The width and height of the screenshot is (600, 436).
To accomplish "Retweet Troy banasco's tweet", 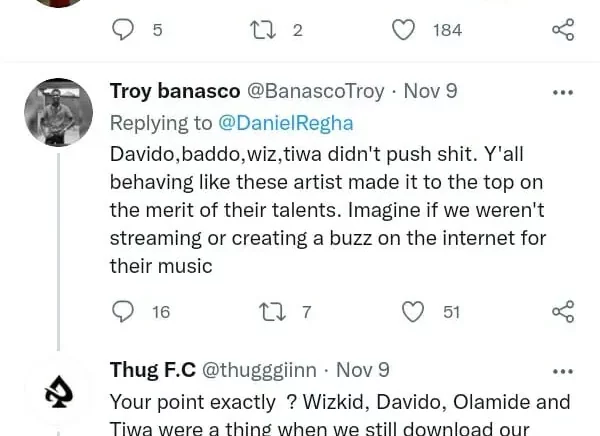I will (x=272, y=312).
